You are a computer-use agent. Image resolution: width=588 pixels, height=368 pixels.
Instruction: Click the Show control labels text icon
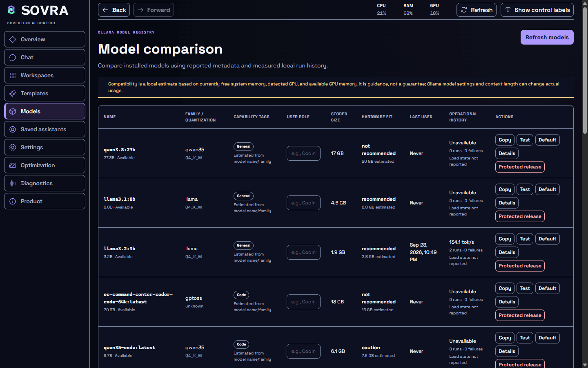(508, 10)
